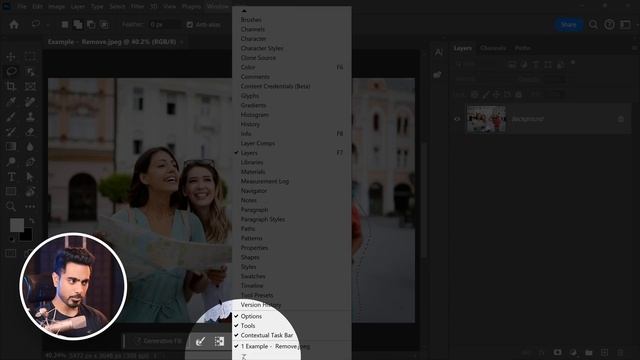The width and height of the screenshot is (640, 360).
Task: Select the Subtract from selection mode button
Action: pyautogui.click(x=91, y=24)
